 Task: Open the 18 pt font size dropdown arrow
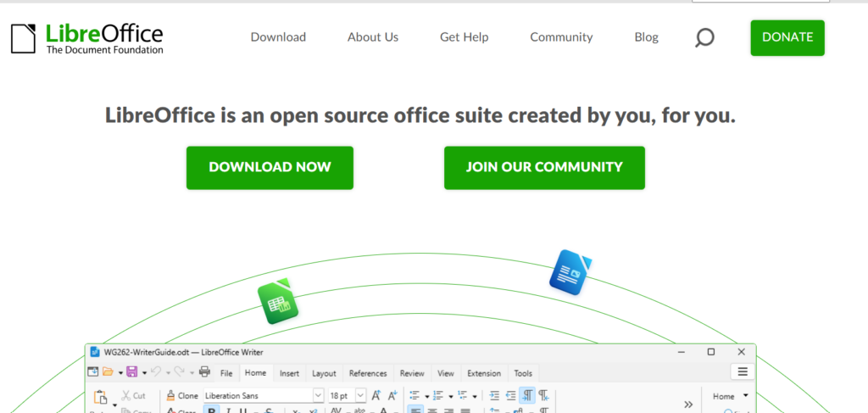coord(360,396)
